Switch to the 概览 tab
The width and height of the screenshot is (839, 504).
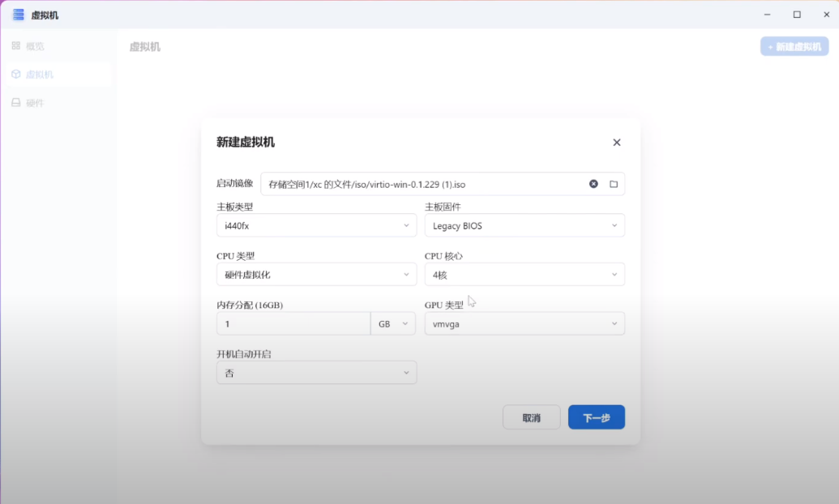[x=36, y=46]
